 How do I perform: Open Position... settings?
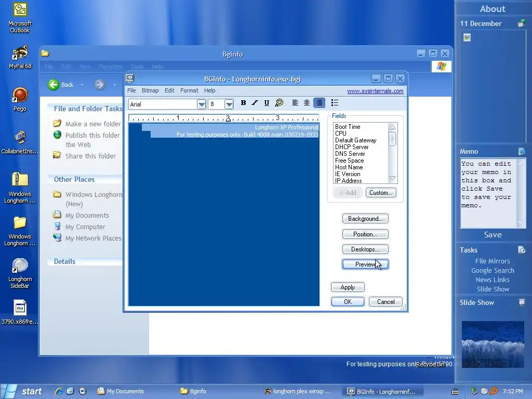tap(365, 234)
